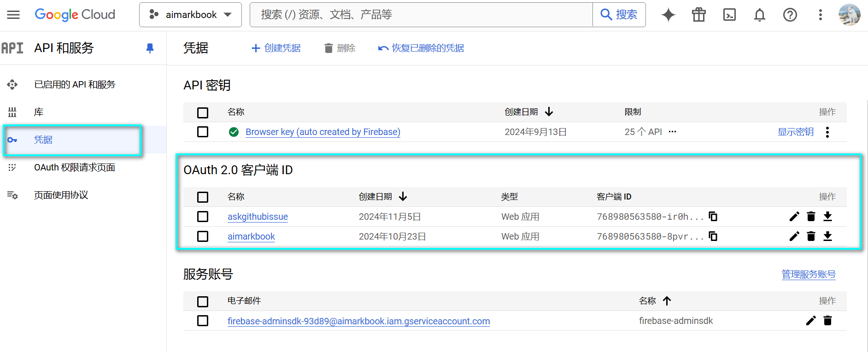Open the aimarkbook project selector dropdown
868x352 pixels.
190,15
